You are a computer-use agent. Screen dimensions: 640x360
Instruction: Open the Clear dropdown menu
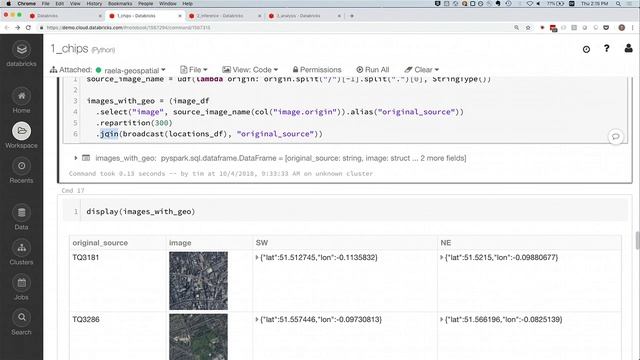pos(422,70)
